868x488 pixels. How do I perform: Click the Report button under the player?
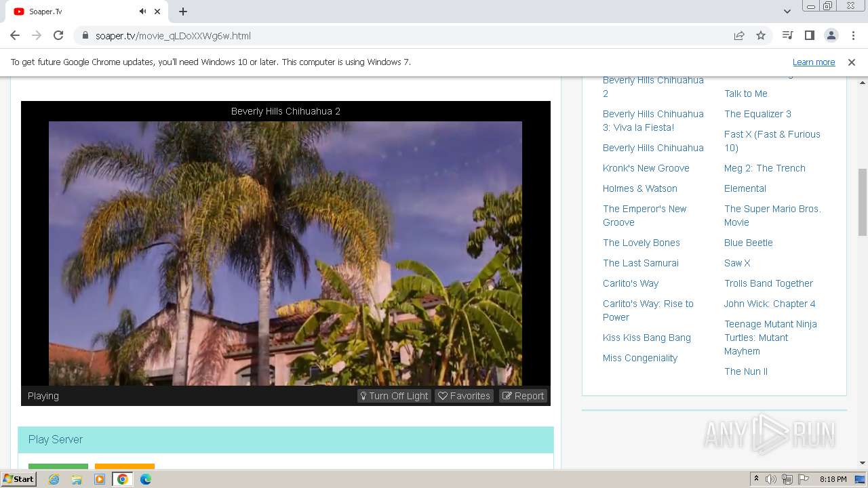point(523,396)
